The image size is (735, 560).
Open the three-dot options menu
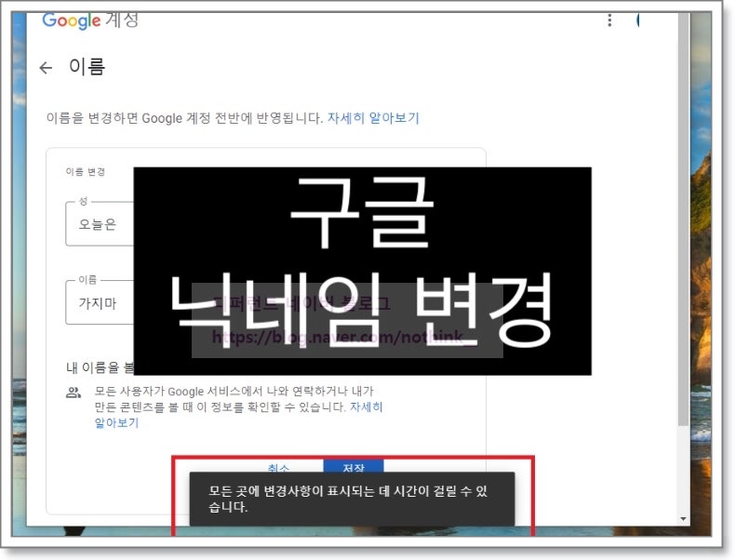tap(609, 20)
